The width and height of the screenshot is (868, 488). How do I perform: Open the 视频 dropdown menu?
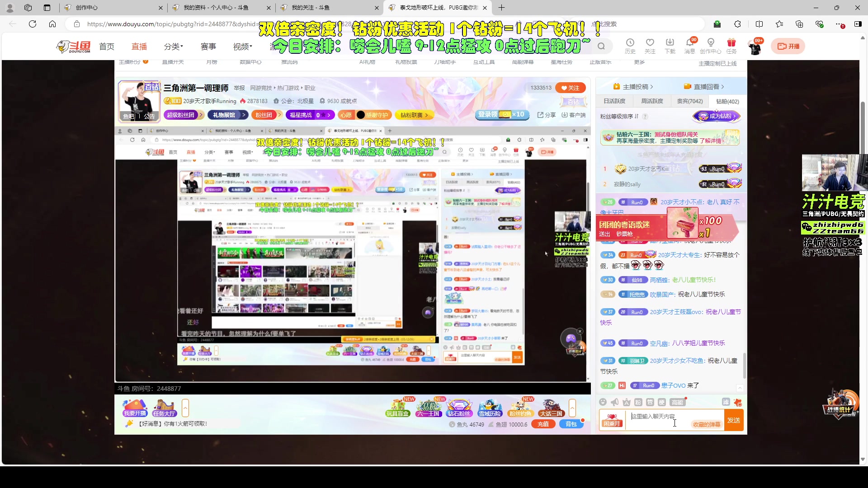243,47
